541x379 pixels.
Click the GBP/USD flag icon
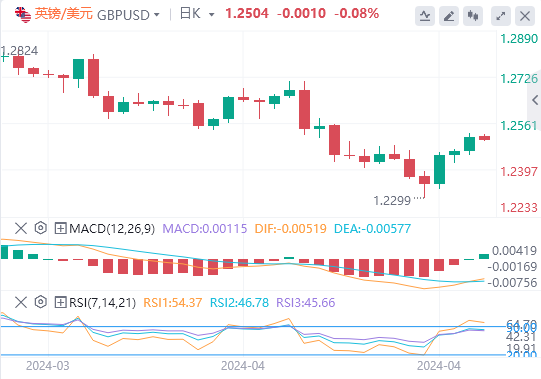[23, 14]
